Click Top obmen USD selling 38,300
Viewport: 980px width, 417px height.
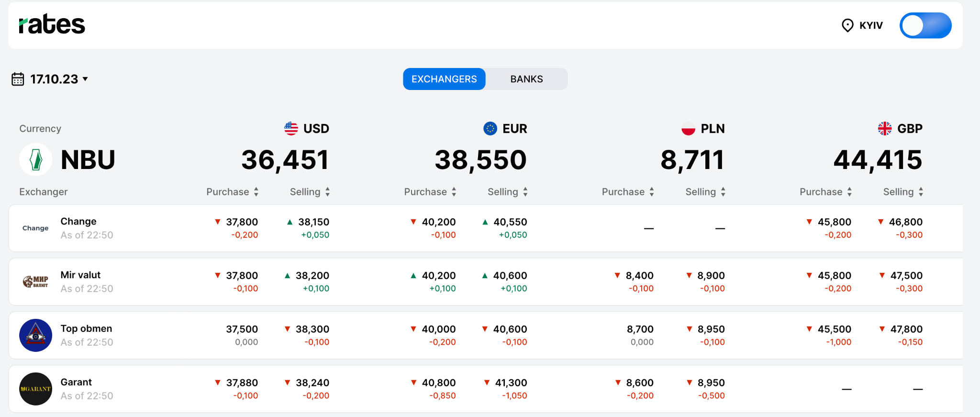(x=312, y=329)
